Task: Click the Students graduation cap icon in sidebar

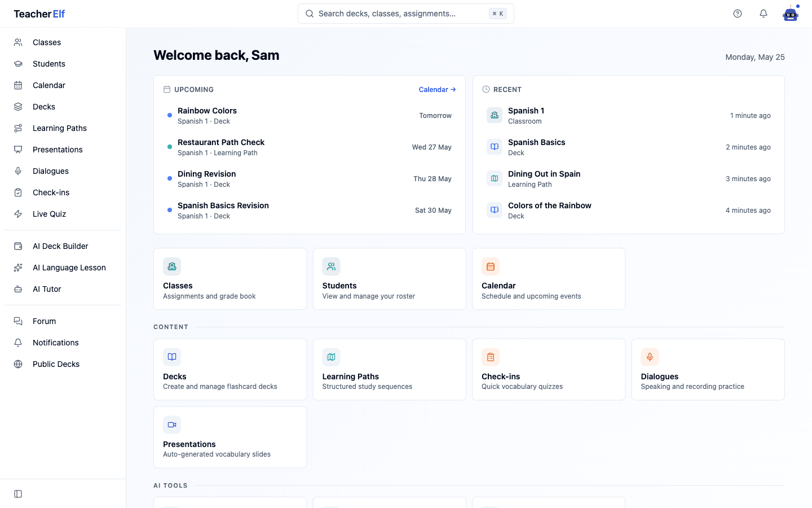Action: (18, 64)
